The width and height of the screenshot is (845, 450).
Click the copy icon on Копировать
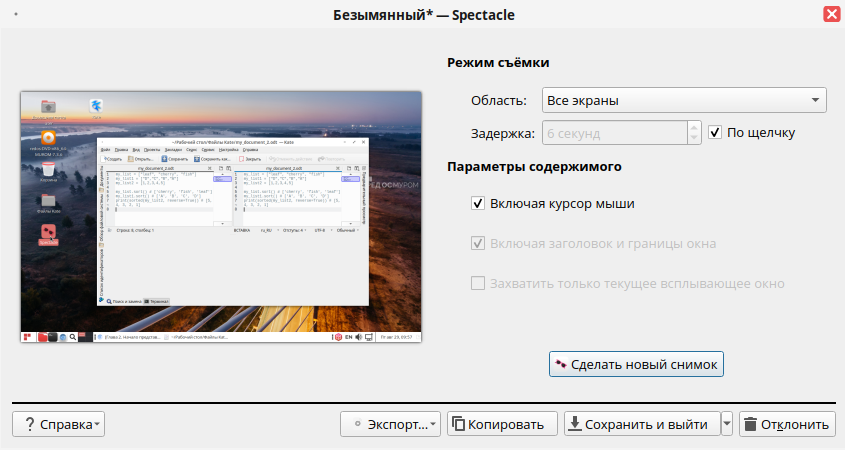pos(459,424)
